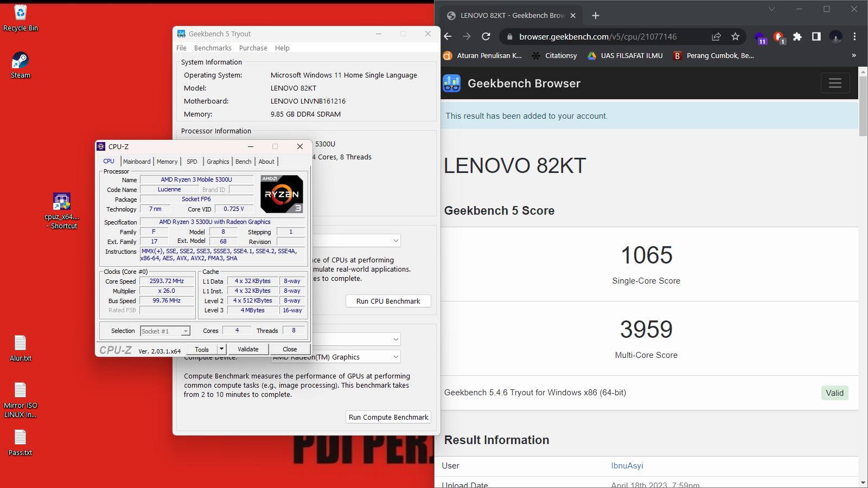Open the AMD Radeon Graphics device dropdown
868x488 pixels.
335,357
